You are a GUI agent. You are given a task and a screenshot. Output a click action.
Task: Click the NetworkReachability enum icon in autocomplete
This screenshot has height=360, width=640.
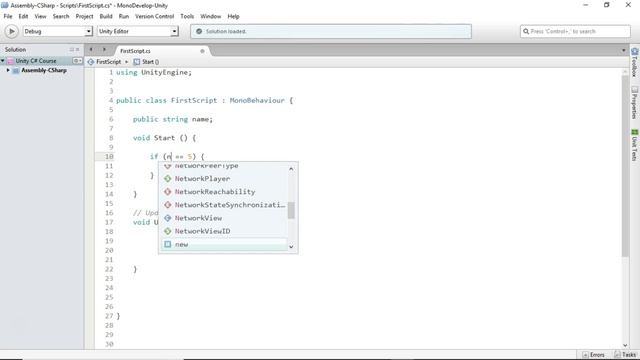pyautogui.click(x=167, y=192)
